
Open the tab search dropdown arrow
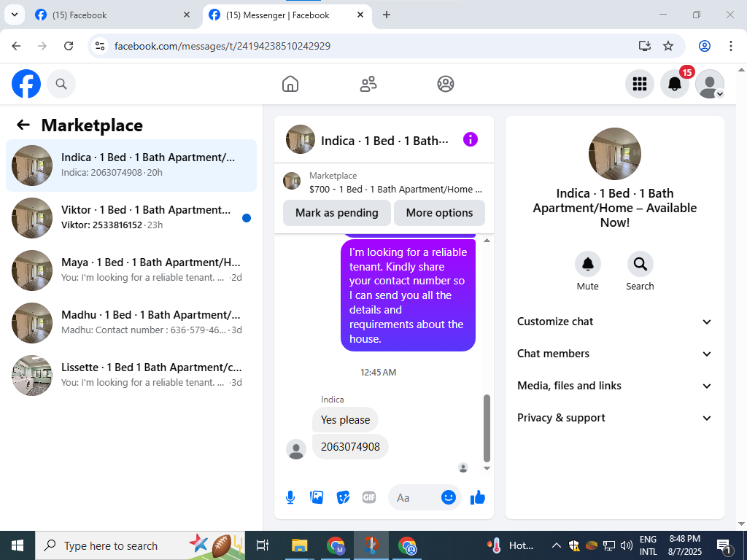(15, 15)
